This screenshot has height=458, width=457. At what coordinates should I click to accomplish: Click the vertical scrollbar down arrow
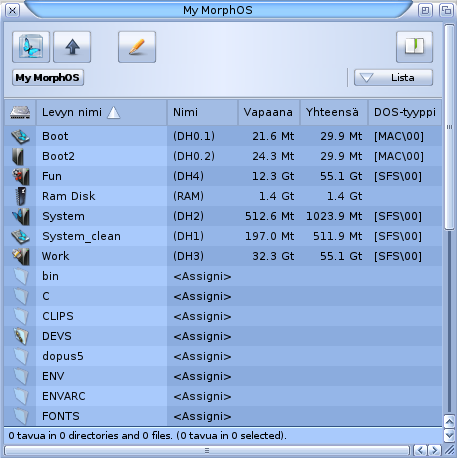coord(449,435)
